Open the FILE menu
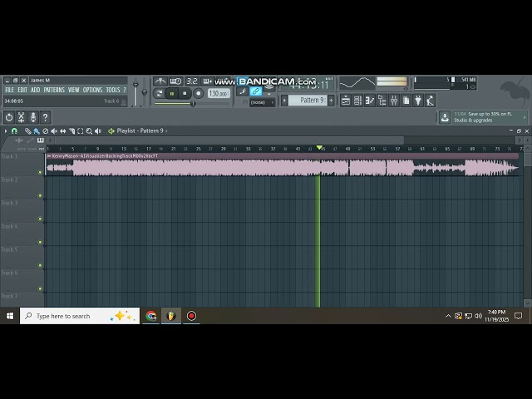This screenshot has width=532, height=399. pos(9,90)
